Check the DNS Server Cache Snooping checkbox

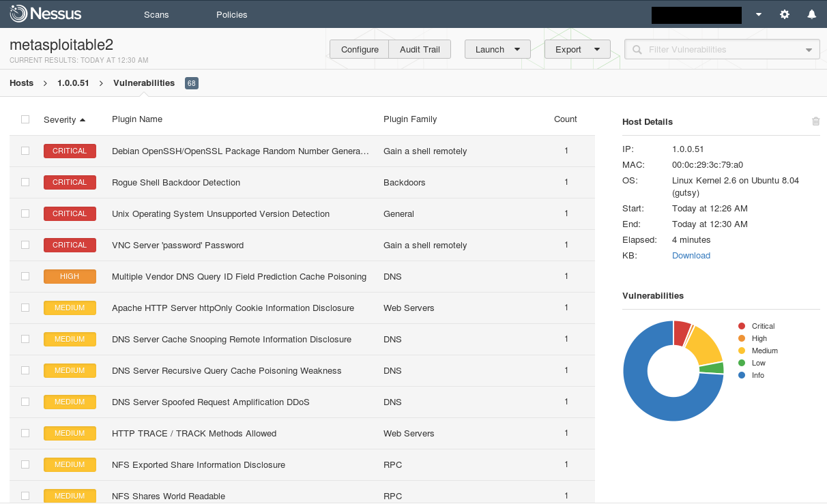click(x=25, y=339)
